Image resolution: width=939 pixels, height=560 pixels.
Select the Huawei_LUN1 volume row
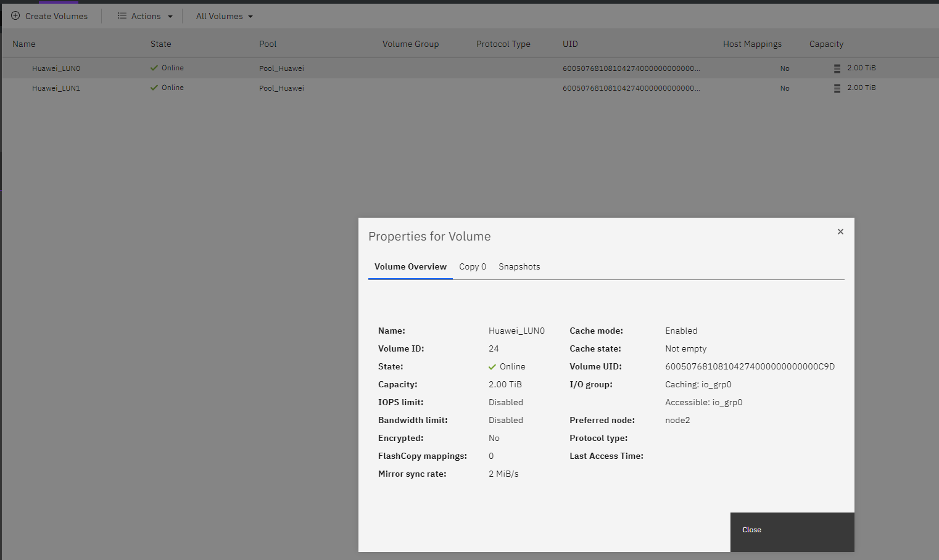56,88
